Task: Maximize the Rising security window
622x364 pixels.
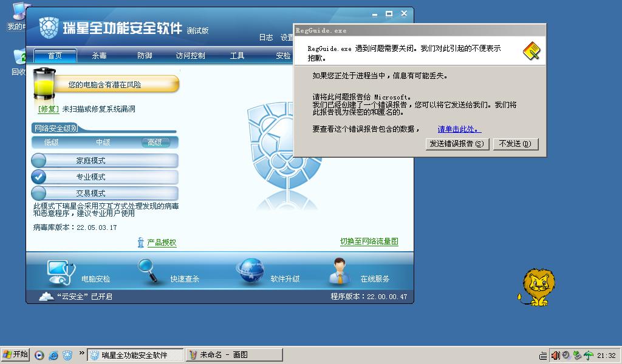Action: 389,14
